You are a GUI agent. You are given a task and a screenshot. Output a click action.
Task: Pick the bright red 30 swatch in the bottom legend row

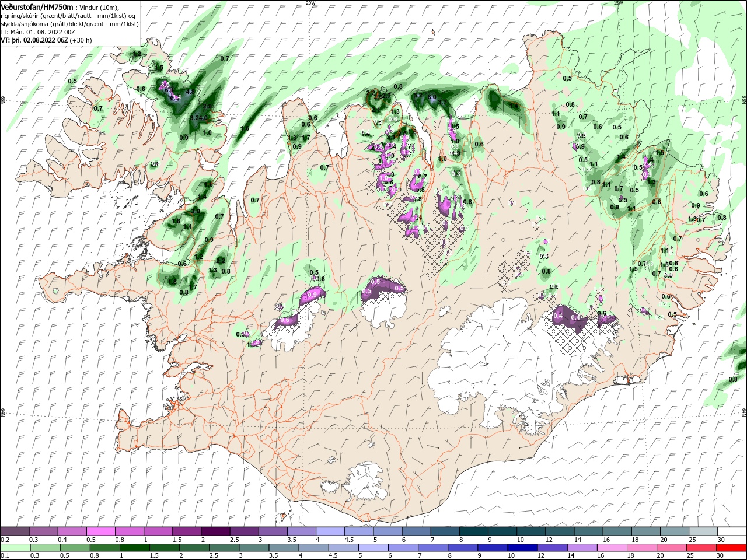pyautogui.click(x=732, y=548)
